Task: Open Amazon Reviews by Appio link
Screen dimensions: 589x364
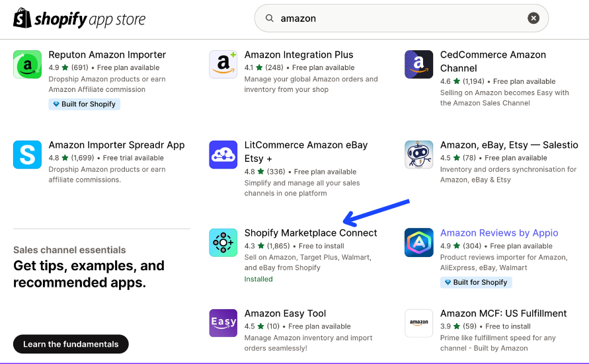Action: 499,233
